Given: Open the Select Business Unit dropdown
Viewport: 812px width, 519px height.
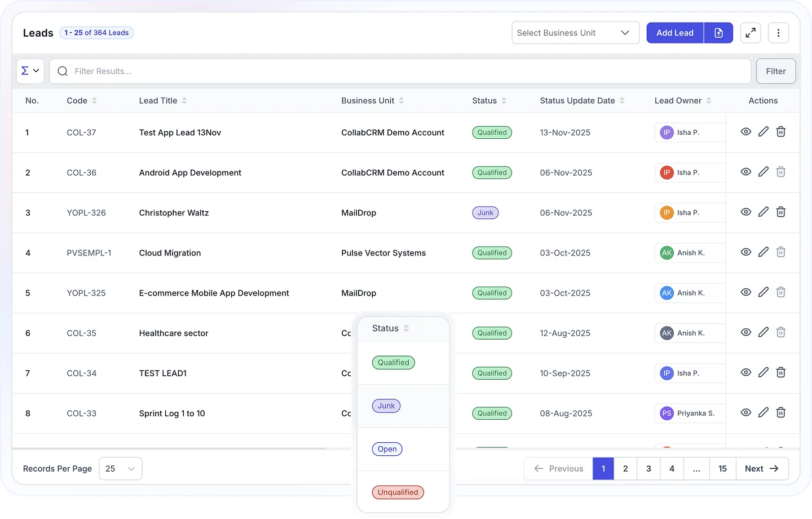Looking at the screenshot, I should tap(575, 33).
